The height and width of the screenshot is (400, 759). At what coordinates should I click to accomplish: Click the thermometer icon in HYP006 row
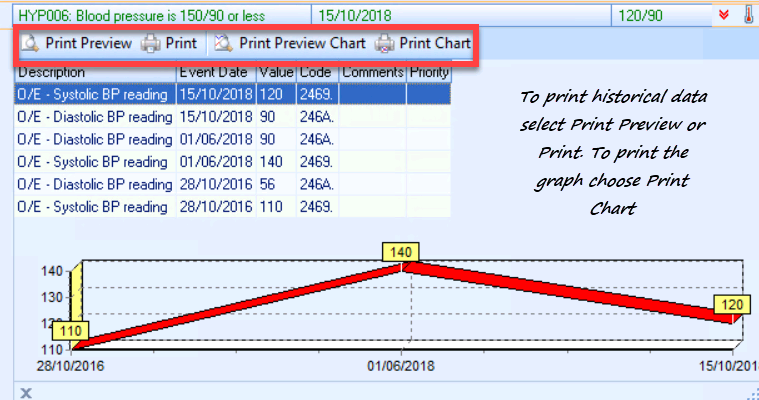tap(747, 15)
